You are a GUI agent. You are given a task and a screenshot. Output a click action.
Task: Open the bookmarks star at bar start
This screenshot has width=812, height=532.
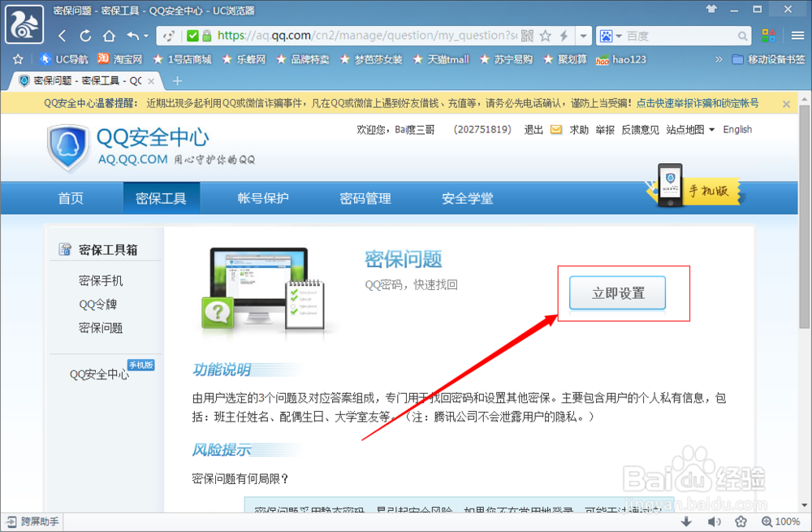(x=18, y=59)
